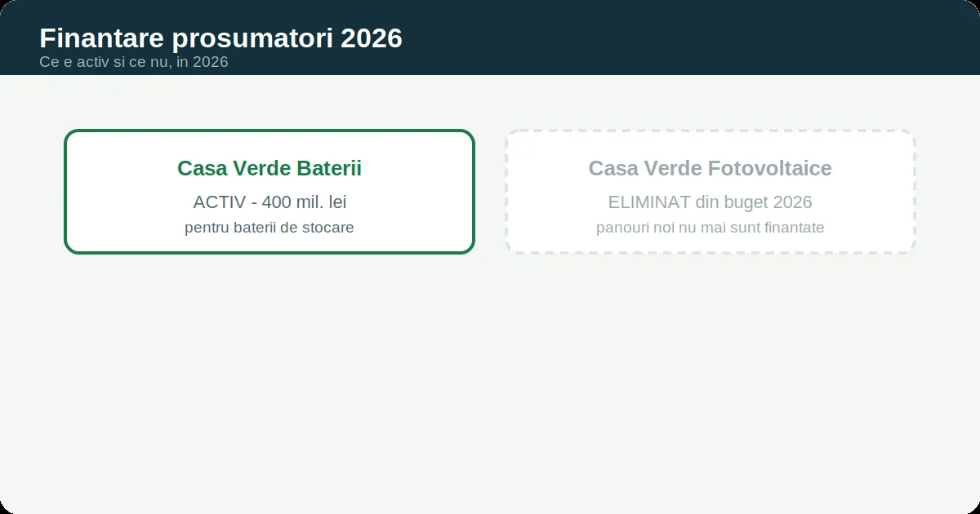This screenshot has width=980, height=514.
Task: Select the ACTIV - 400 mil. lei line
Action: tap(269, 202)
